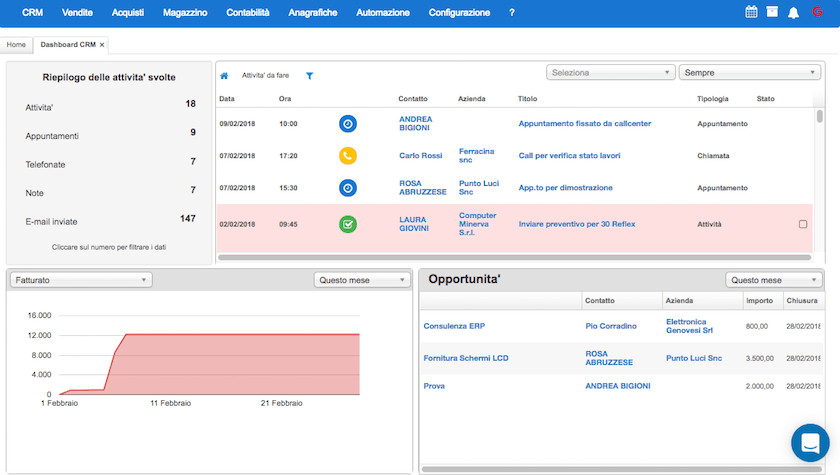The height and width of the screenshot is (475, 840).
Task: Open the Seleziona dropdown
Action: tap(610, 73)
